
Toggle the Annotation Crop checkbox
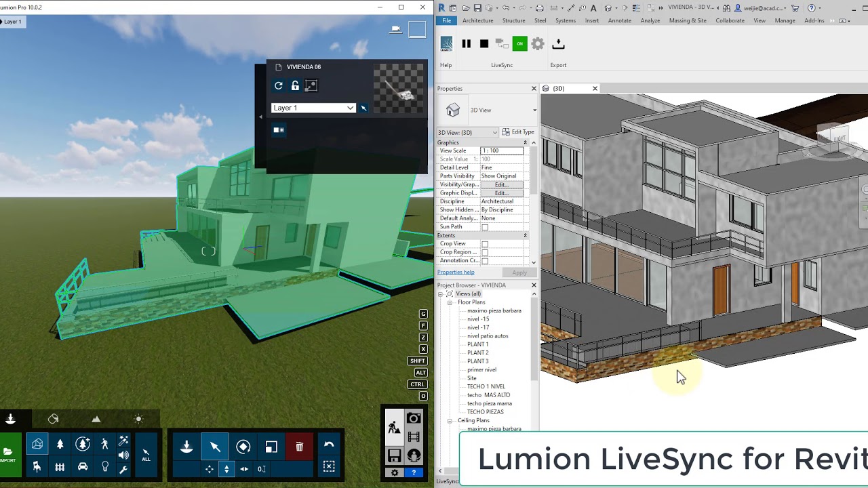[485, 261]
